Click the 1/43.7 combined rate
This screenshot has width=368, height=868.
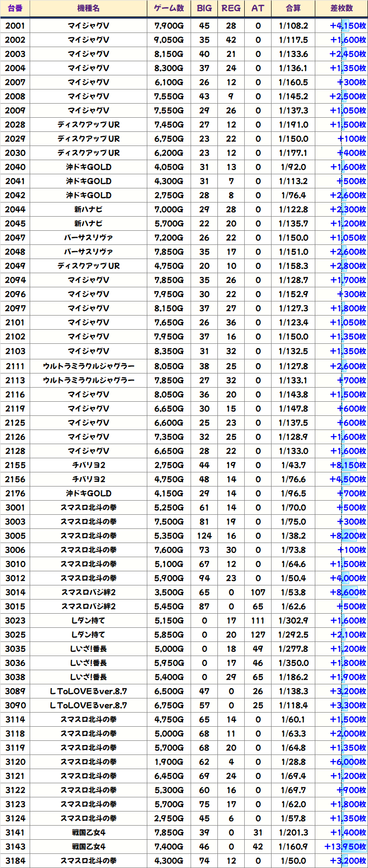point(293,465)
